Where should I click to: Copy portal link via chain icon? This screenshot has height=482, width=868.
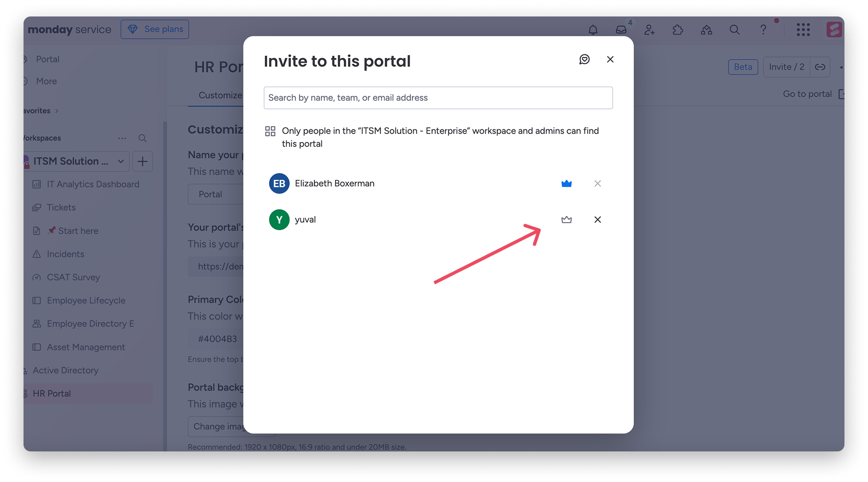click(x=820, y=67)
